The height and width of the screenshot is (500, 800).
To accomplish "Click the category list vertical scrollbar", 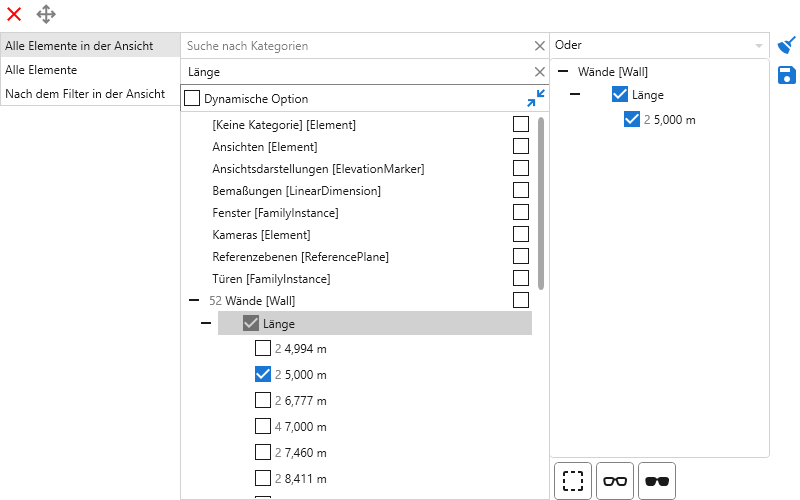I will pos(541,200).
